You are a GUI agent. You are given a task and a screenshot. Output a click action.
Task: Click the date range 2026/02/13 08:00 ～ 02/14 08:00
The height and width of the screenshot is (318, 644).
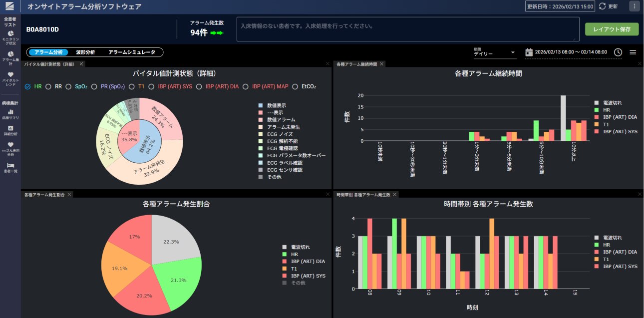coord(571,52)
